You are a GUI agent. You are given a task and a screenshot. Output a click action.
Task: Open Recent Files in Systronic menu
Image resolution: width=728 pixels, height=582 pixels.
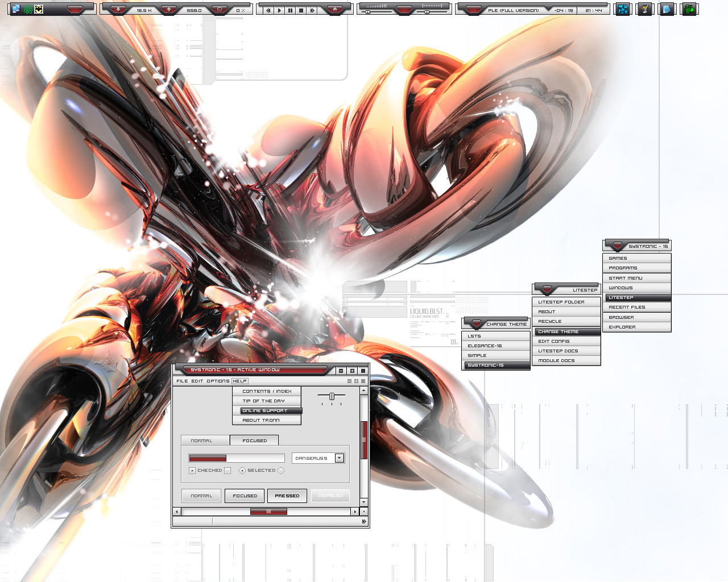[x=637, y=307]
